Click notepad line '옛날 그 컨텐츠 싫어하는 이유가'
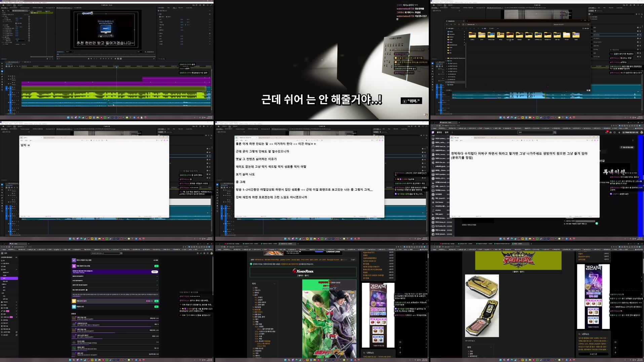644x362 pixels. point(256,159)
